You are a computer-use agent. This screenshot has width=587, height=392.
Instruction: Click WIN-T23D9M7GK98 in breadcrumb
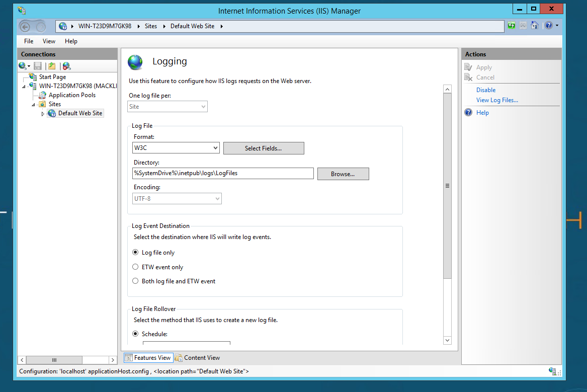pos(105,26)
